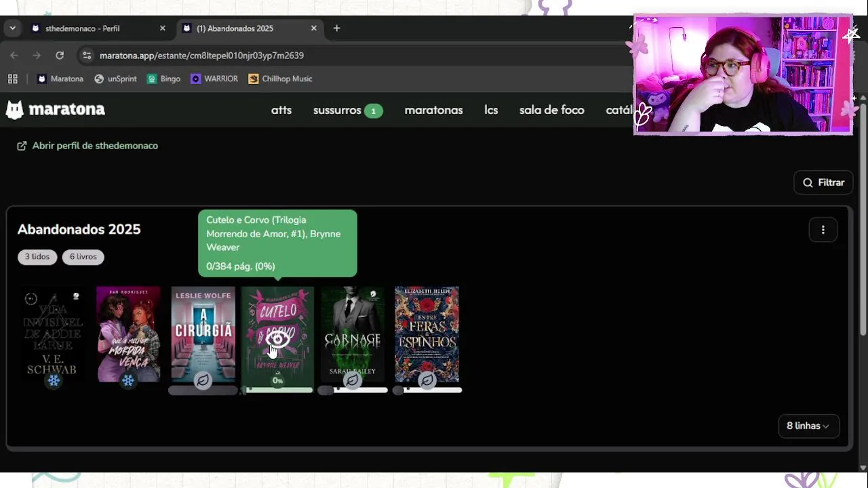The image size is (868, 488).
Task: Click the external-link icon beside Abrir perfil
Action: [x=22, y=146]
